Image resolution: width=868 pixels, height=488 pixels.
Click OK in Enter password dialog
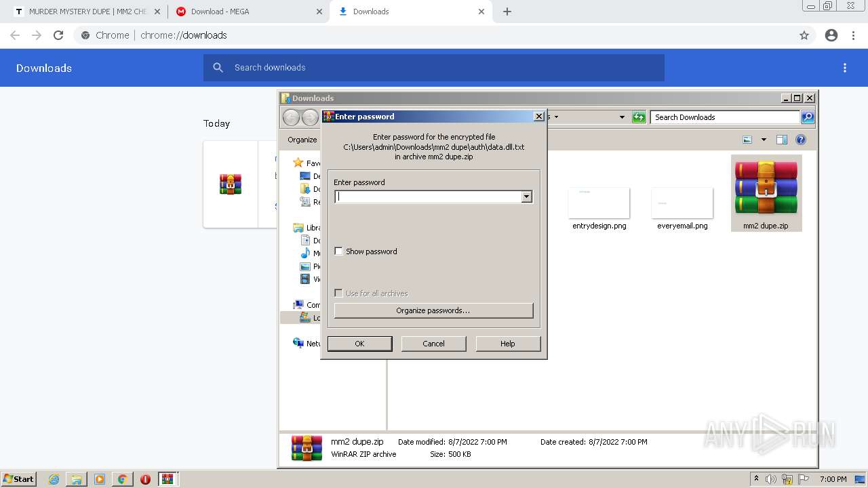point(359,344)
